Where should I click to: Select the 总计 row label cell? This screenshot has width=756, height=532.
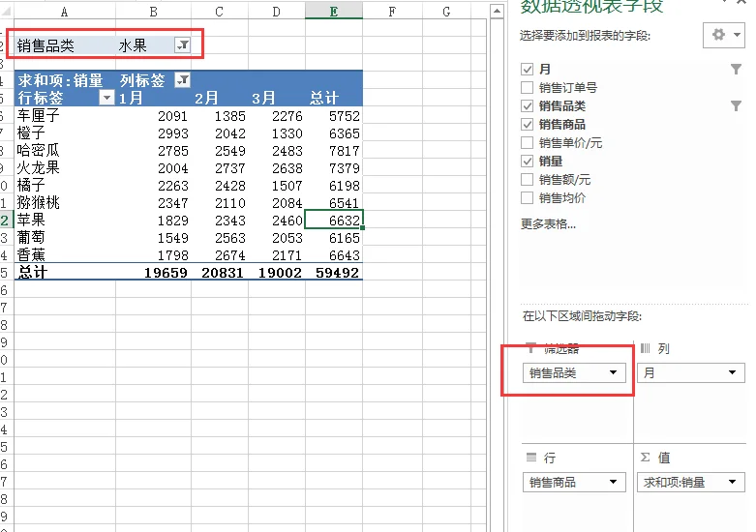(65, 272)
